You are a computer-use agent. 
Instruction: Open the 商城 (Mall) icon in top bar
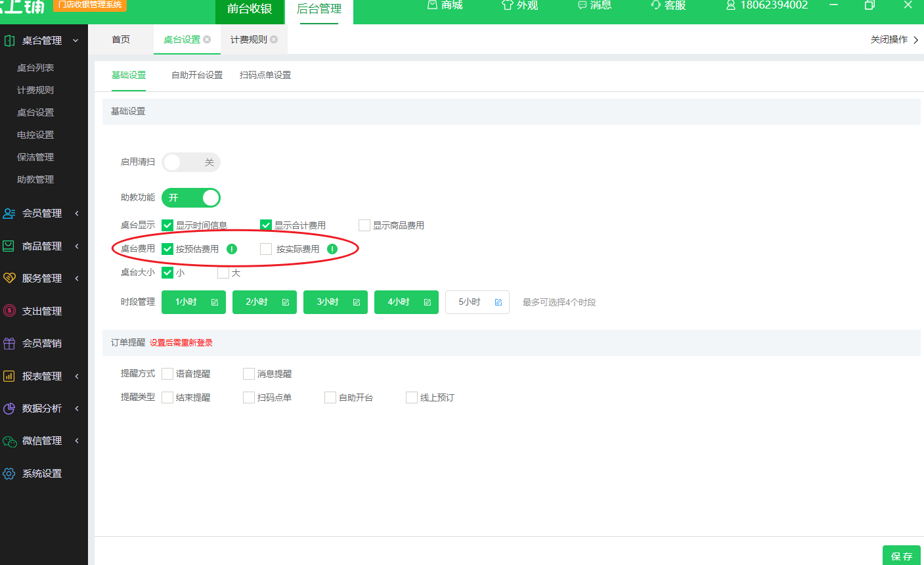tap(445, 6)
